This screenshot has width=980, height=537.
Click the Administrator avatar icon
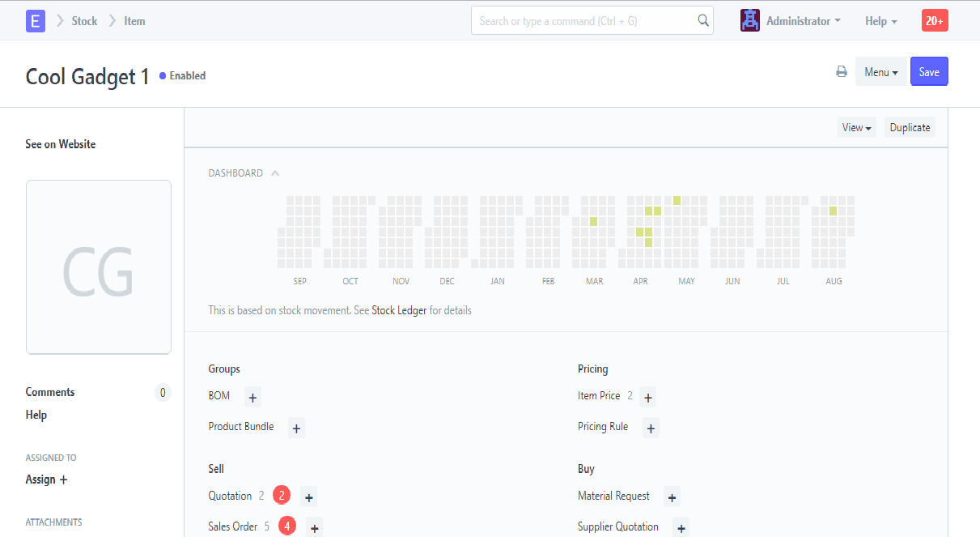749,21
